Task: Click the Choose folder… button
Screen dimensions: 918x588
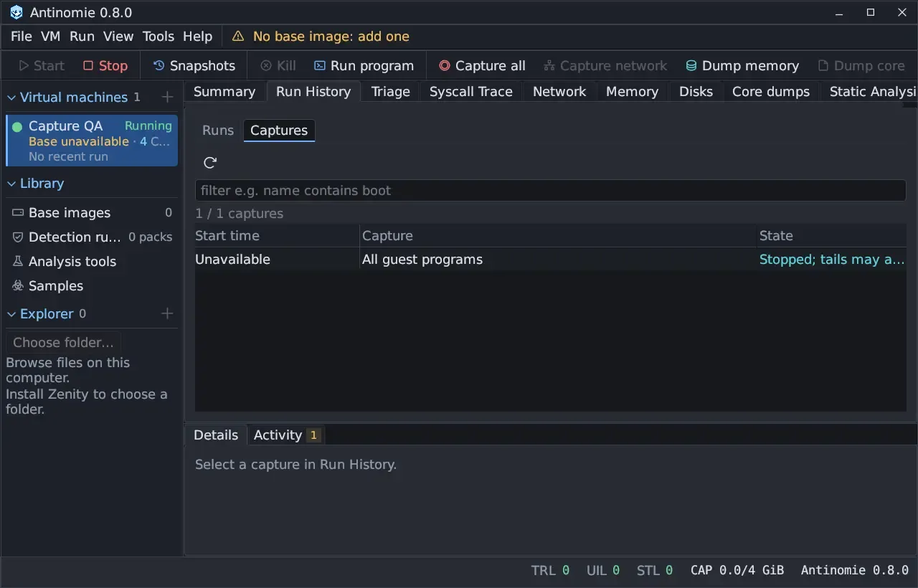Action: coord(64,343)
